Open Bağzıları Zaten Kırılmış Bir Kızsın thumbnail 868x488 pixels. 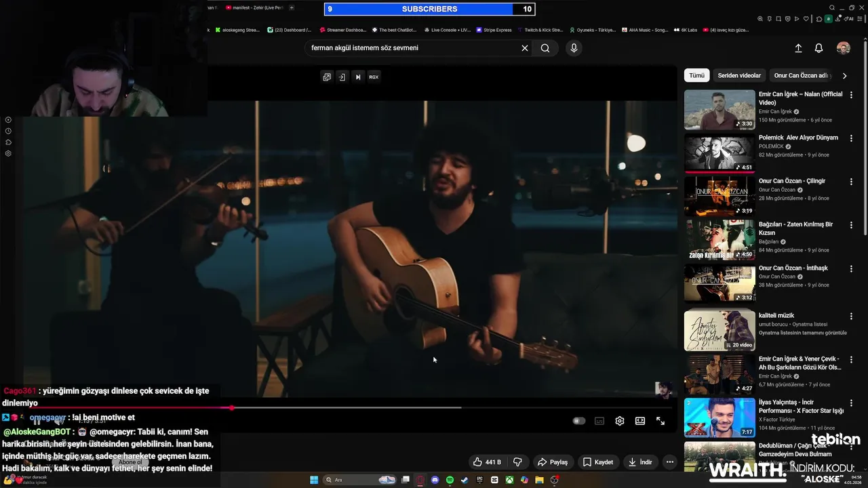point(719,239)
